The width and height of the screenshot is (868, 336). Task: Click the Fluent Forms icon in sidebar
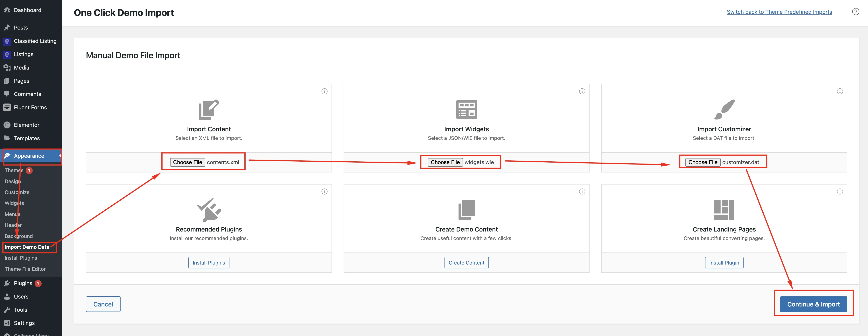7,107
